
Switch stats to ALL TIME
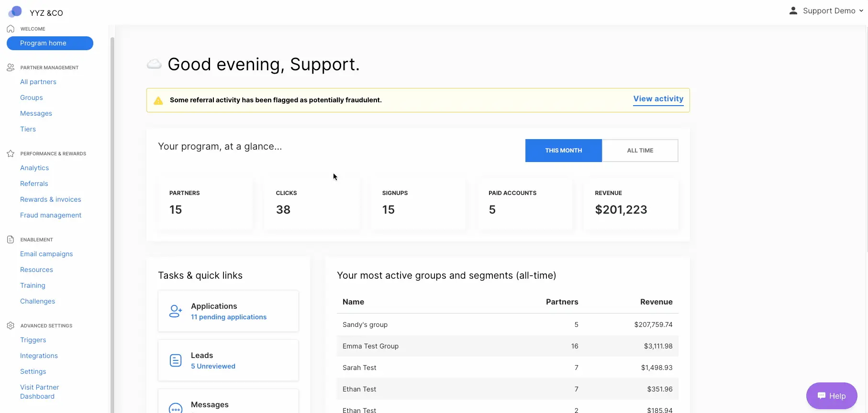point(640,151)
